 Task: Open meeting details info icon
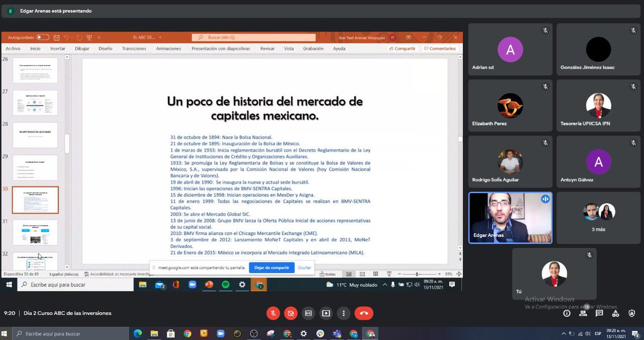tap(567, 313)
